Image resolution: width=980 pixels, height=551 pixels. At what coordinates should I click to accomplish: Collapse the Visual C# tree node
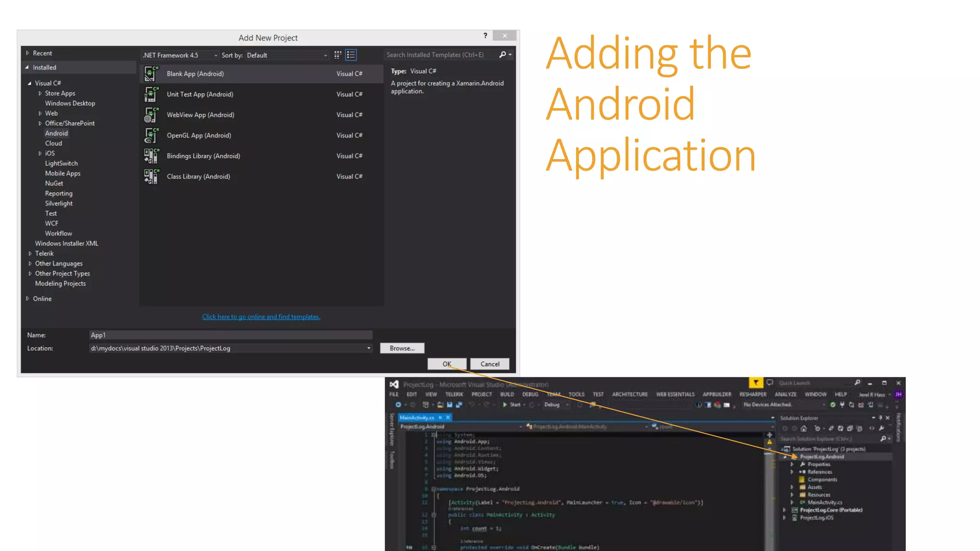coord(30,83)
